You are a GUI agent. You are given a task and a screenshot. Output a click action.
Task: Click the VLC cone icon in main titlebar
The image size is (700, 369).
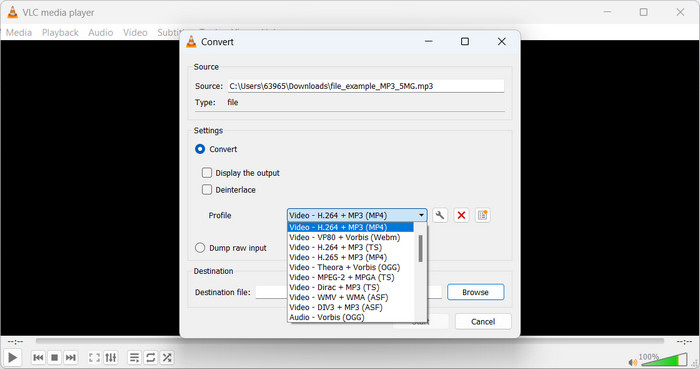[x=12, y=12]
